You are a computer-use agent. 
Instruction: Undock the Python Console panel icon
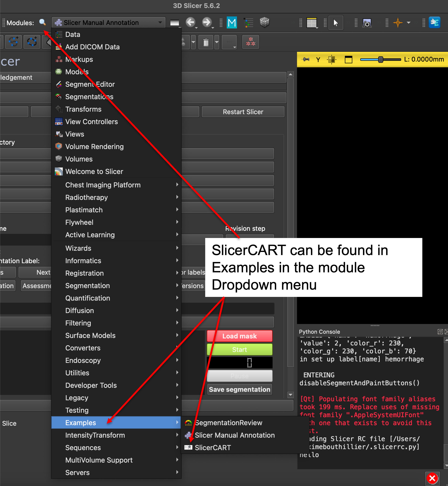click(440, 332)
